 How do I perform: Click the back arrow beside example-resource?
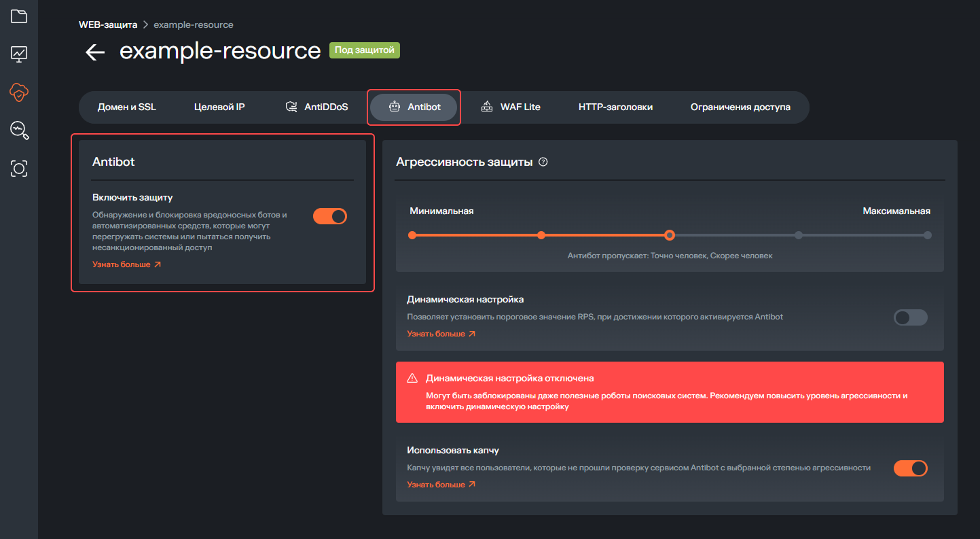pyautogui.click(x=95, y=52)
